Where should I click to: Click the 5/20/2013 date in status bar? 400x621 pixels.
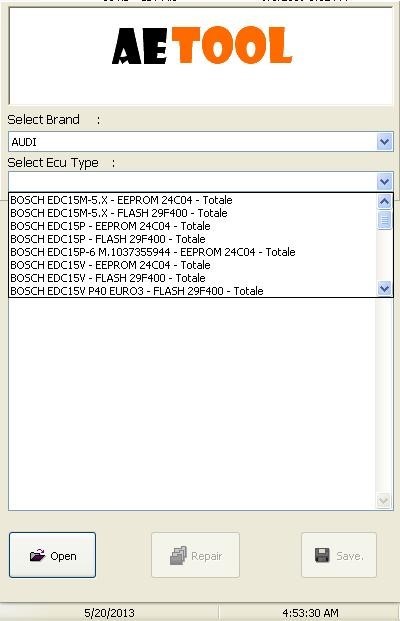click(x=109, y=613)
